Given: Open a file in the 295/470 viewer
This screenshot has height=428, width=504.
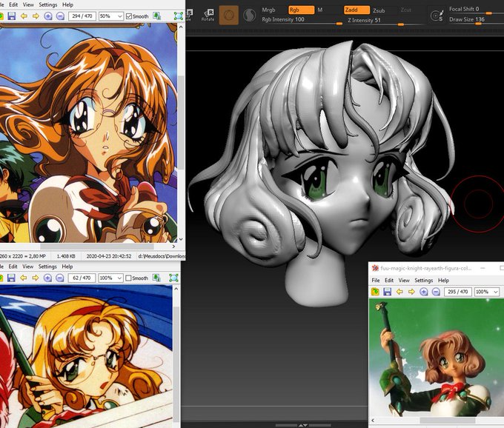Looking at the screenshot, I should click(x=376, y=292).
